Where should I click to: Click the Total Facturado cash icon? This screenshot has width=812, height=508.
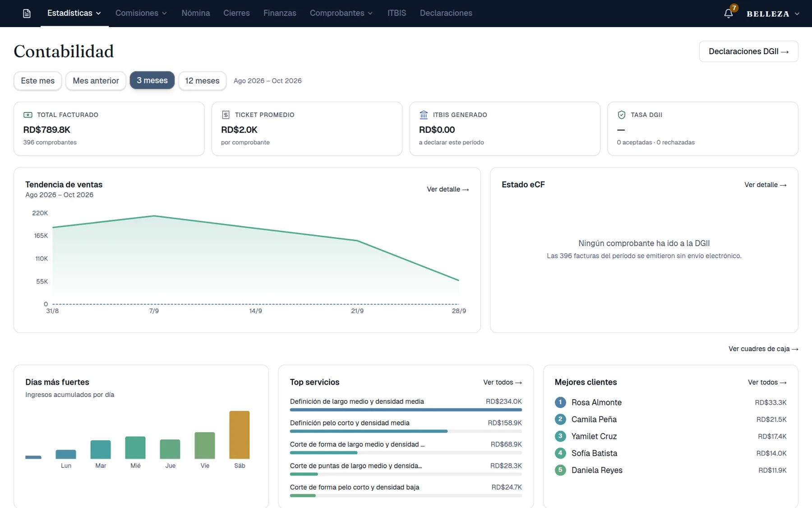click(28, 115)
